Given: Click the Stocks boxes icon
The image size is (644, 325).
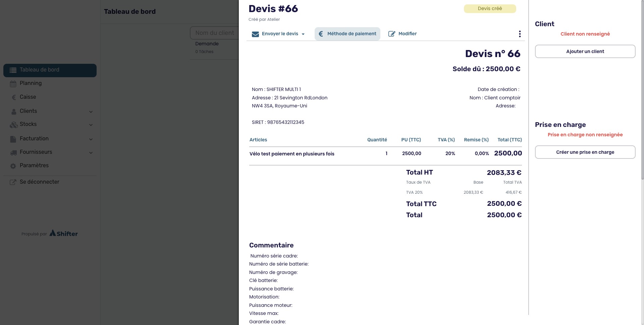Looking at the screenshot, I should pos(14,125).
